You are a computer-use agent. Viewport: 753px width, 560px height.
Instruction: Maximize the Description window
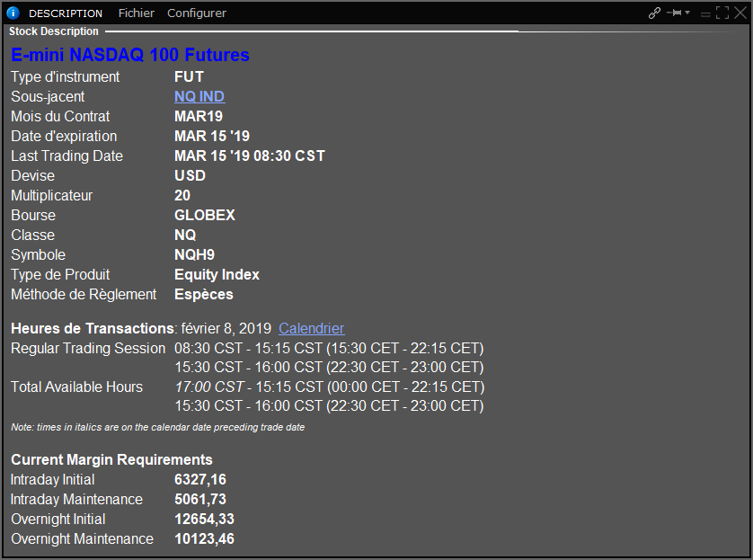[722, 13]
